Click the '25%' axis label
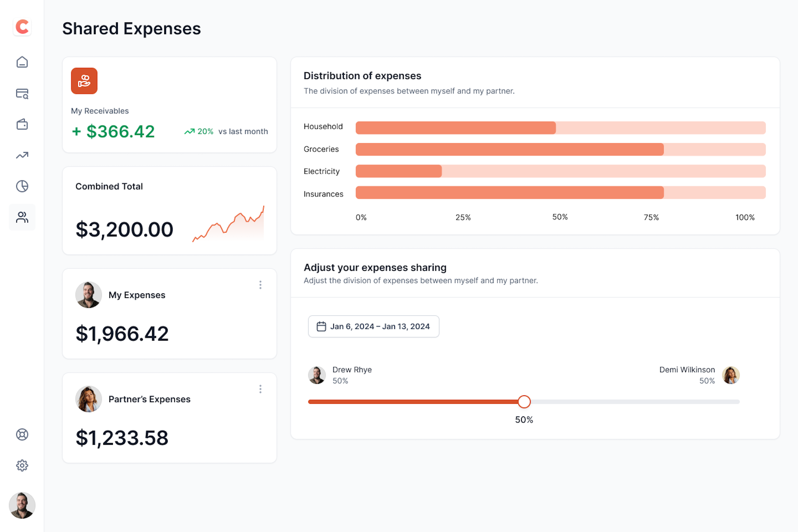Viewport: 798px width, 532px height. point(463,218)
